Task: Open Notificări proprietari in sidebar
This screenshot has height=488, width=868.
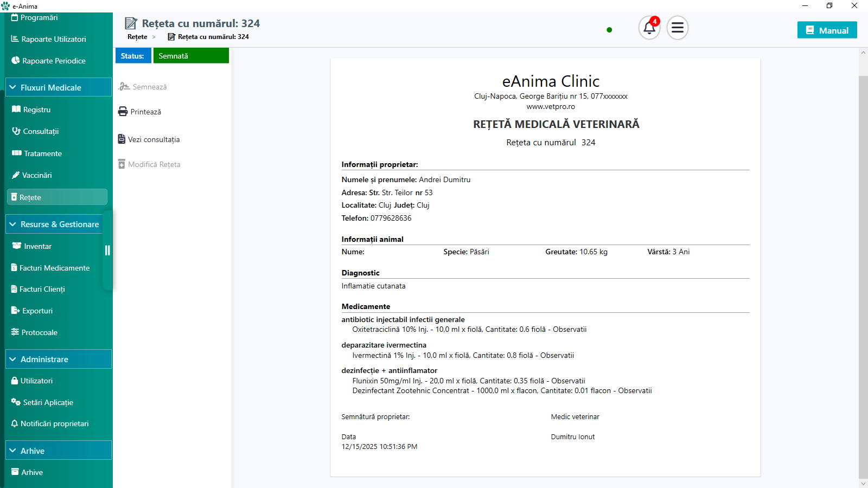Action: coord(54,423)
